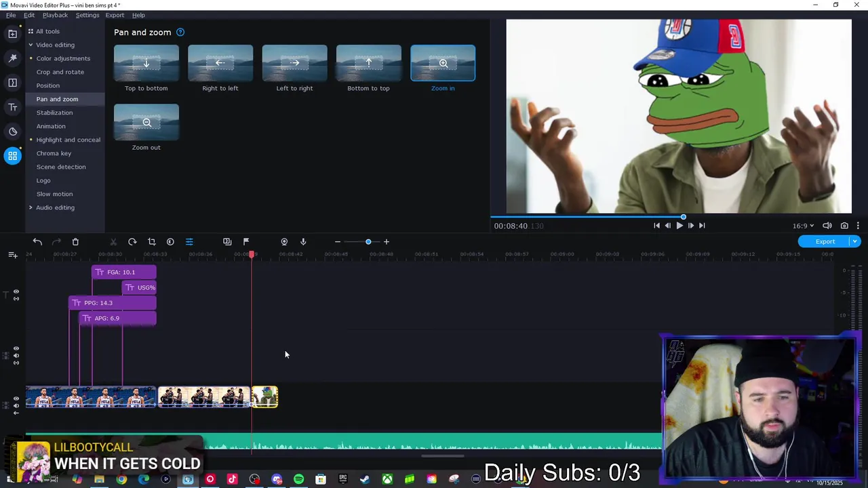The image size is (868, 488).
Task: Hide the overlay video track
Action: coord(16,348)
